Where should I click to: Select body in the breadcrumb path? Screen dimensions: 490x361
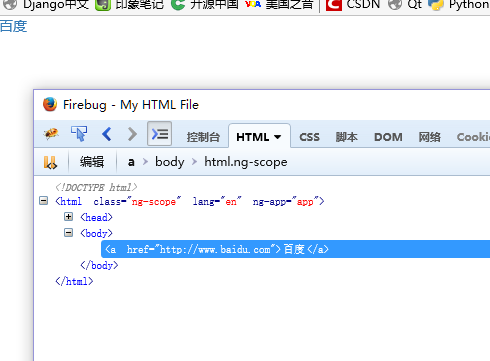(170, 162)
